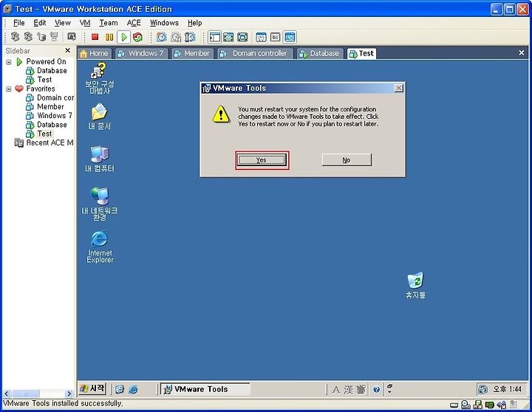Select the Internet Explorer desktop icon
The width and height of the screenshot is (532, 412).
click(x=100, y=247)
